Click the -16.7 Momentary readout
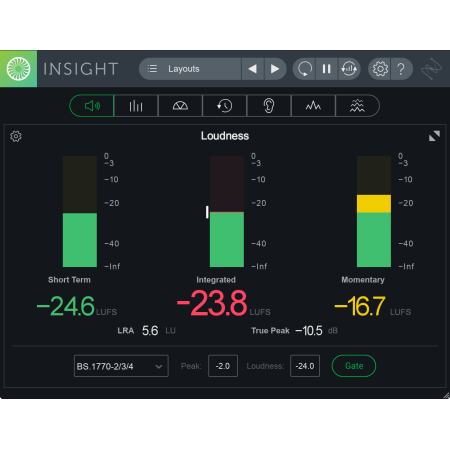Viewport: 450px width, 450px height. (360, 306)
